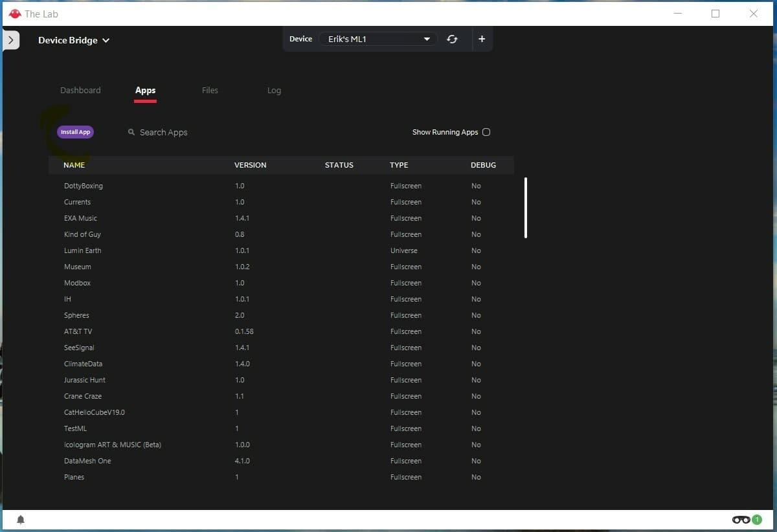Click version 0.1.58 of AT&T TV
Viewport: 777px width, 532px height.
tap(245, 331)
